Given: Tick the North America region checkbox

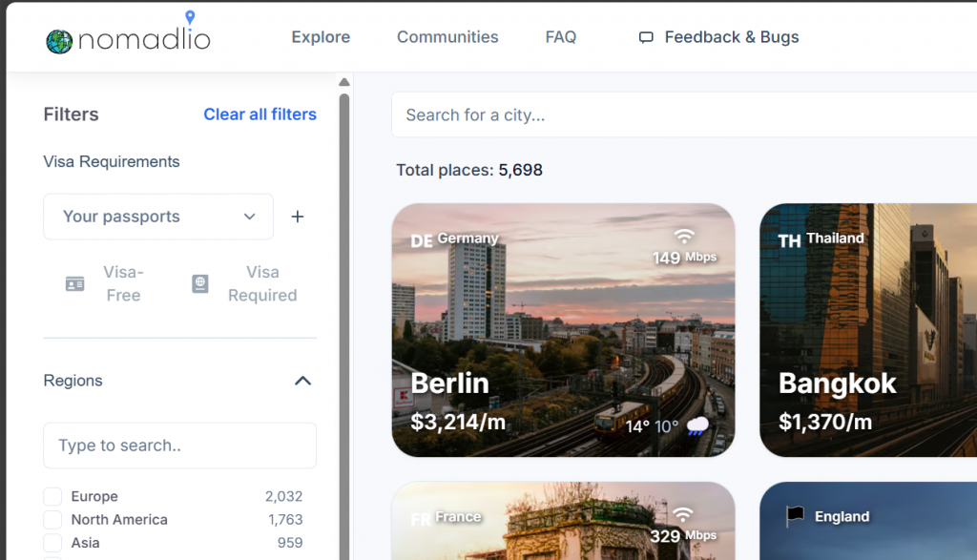Looking at the screenshot, I should click(x=53, y=520).
